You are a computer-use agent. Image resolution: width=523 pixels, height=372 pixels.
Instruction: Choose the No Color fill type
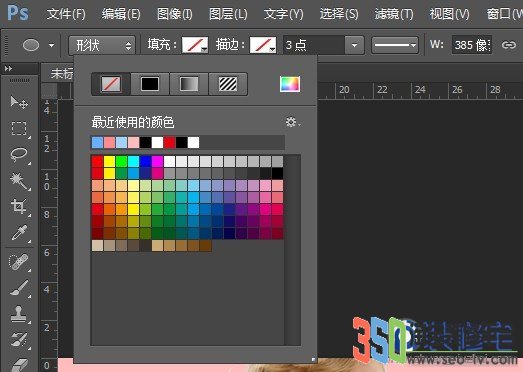(x=111, y=84)
